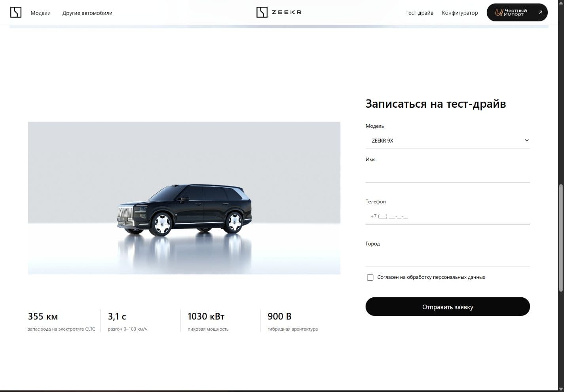Click the пиковая мощность caption
This screenshot has height=392, width=564.
208,329
